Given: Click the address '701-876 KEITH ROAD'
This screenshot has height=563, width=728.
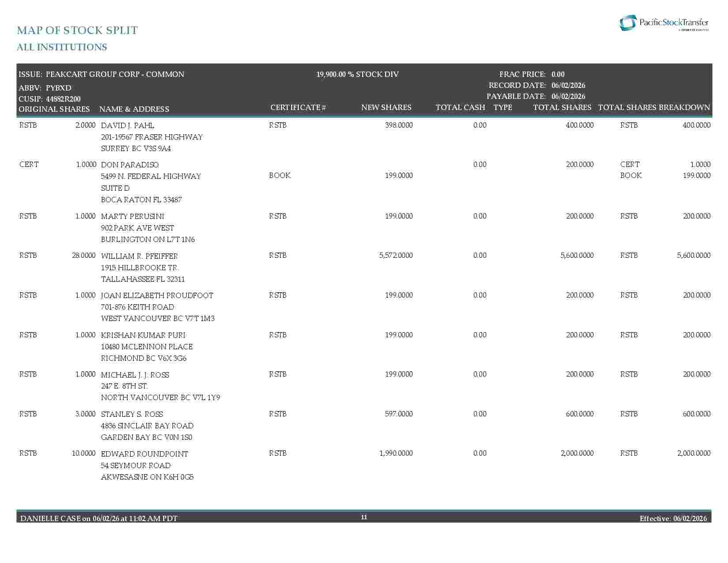Looking at the screenshot, I should pos(138,307).
